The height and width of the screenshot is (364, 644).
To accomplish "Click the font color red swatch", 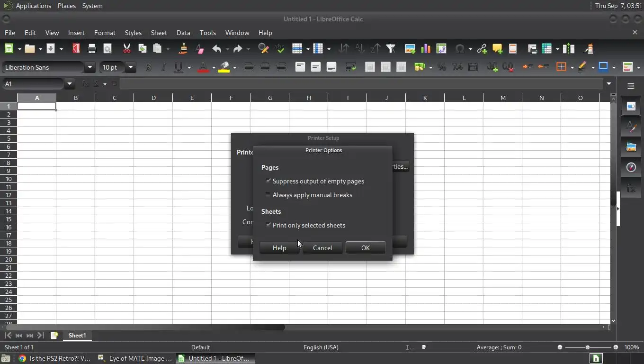I will tap(204, 67).
